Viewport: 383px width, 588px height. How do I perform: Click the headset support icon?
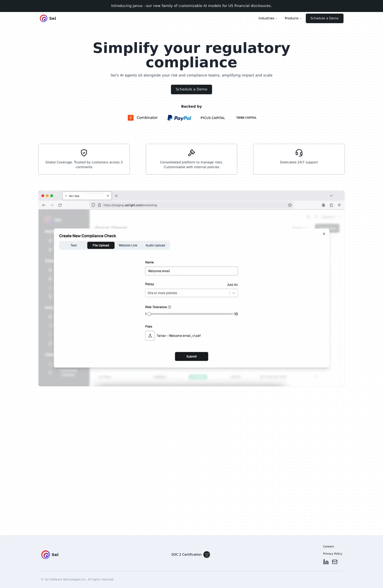298,153
